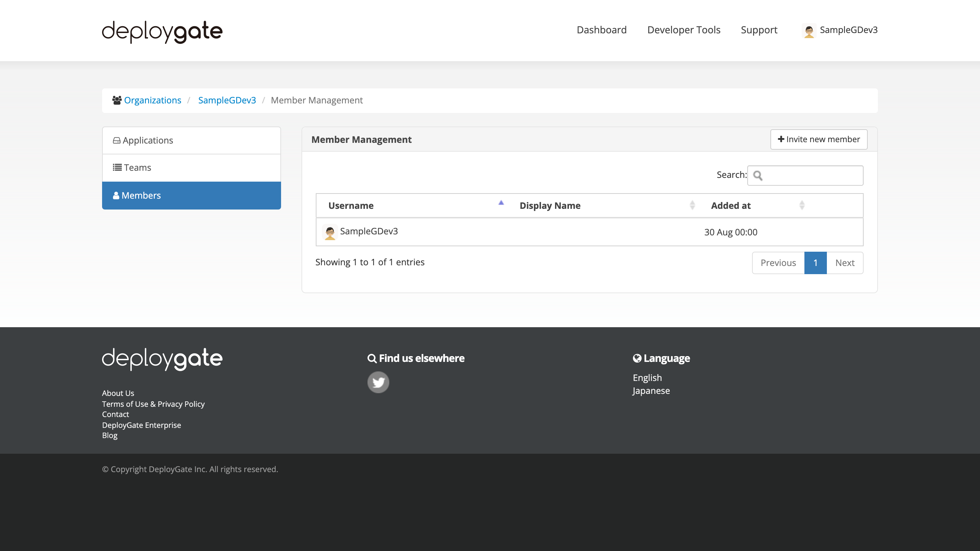The image size is (980, 551).
Task: Click the Members person icon in sidebar
Action: pyautogui.click(x=116, y=195)
